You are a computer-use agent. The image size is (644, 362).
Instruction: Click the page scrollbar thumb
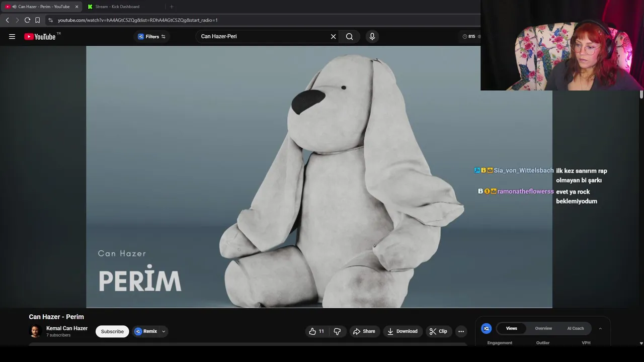(x=641, y=95)
